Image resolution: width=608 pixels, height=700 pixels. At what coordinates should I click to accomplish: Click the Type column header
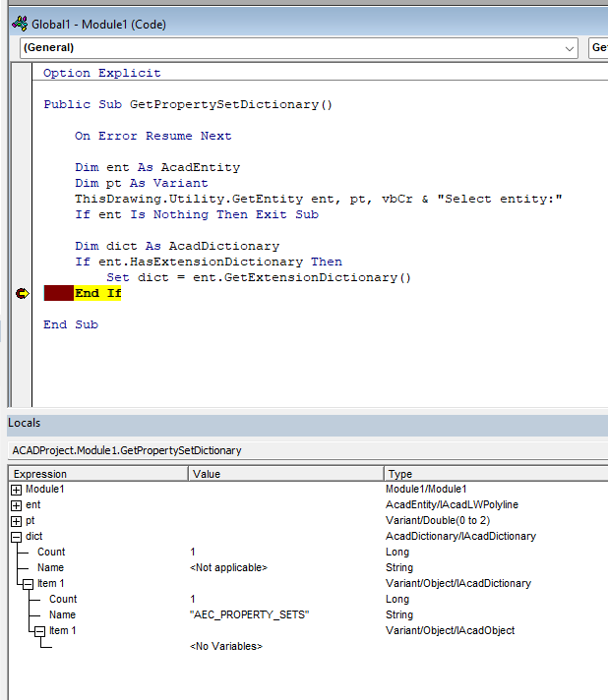coord(496,474)
